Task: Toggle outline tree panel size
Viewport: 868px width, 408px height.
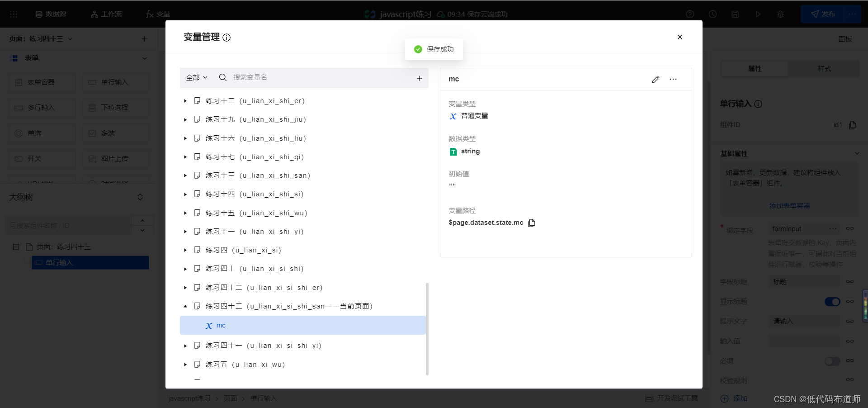Action: pyautogui.click(x=140, y=197)
